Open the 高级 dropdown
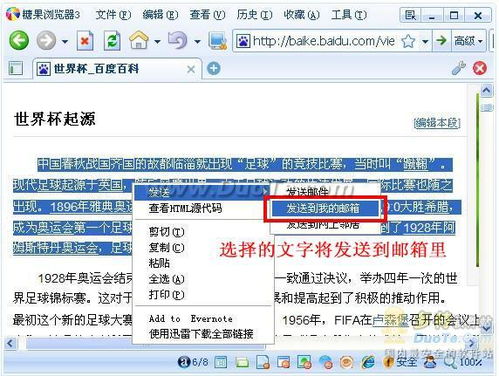499x376 pixels. point(468,41)
